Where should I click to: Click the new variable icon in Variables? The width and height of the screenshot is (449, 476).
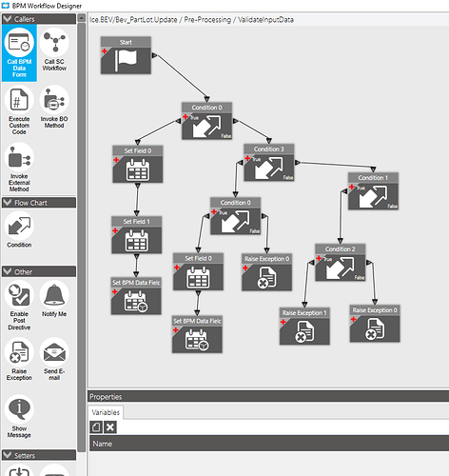[96, 427]
